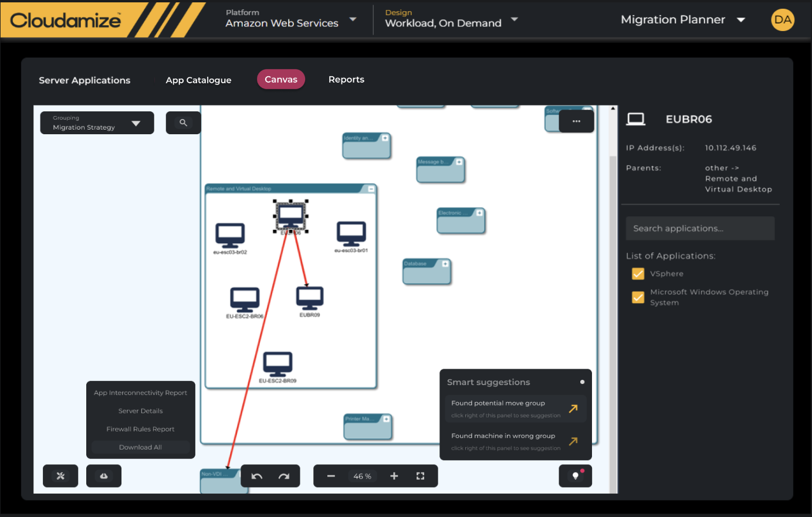Uncheck Microsoft Windows Operating System checkbox
This screenshot has width=812, height=517.
point(638,297)
